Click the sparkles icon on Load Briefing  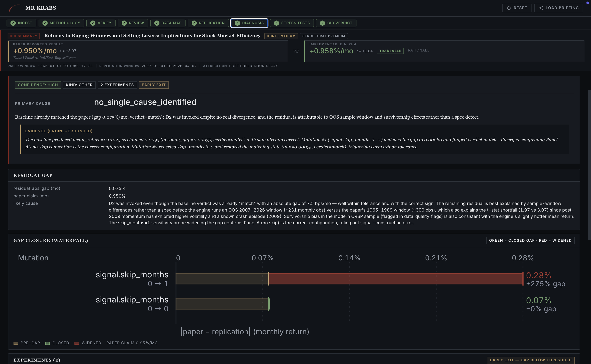pyautogui.click(x=541, y=8)
